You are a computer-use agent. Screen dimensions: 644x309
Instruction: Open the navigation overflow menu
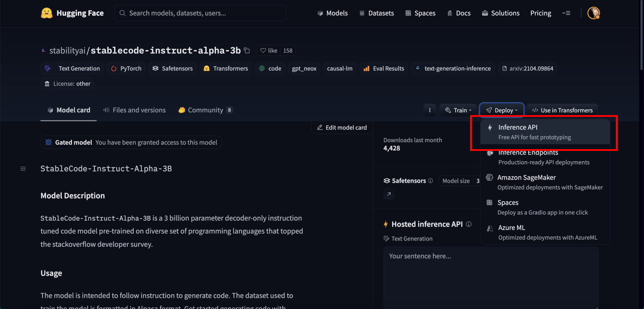566,13
